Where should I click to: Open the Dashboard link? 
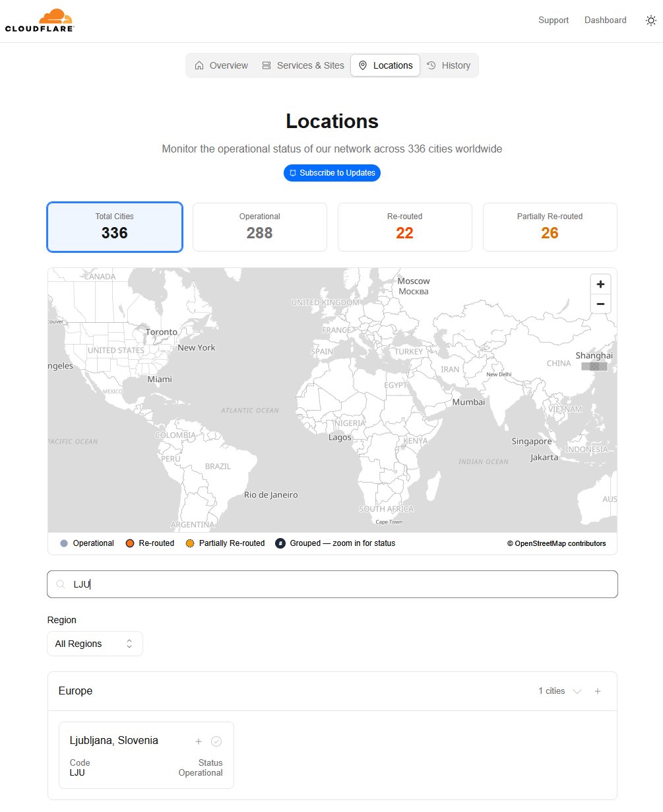(605, 20)
